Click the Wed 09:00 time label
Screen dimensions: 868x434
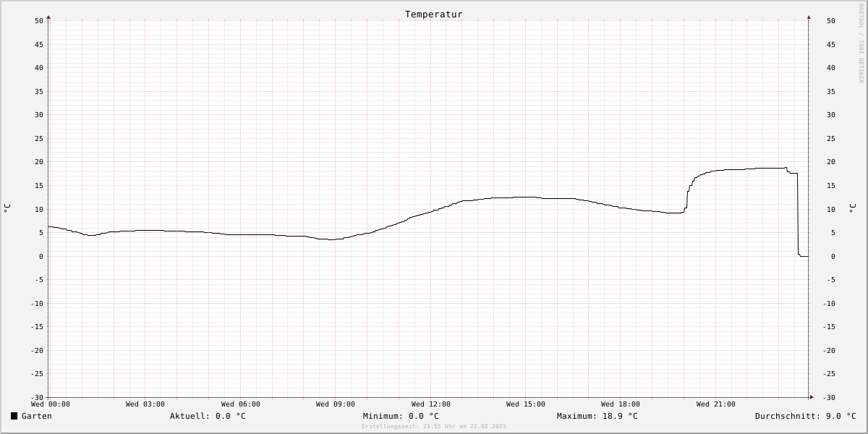pos(336,404)
